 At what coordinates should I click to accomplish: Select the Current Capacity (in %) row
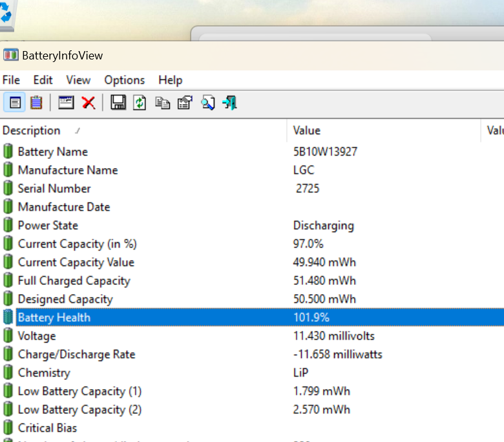point(252,244)
